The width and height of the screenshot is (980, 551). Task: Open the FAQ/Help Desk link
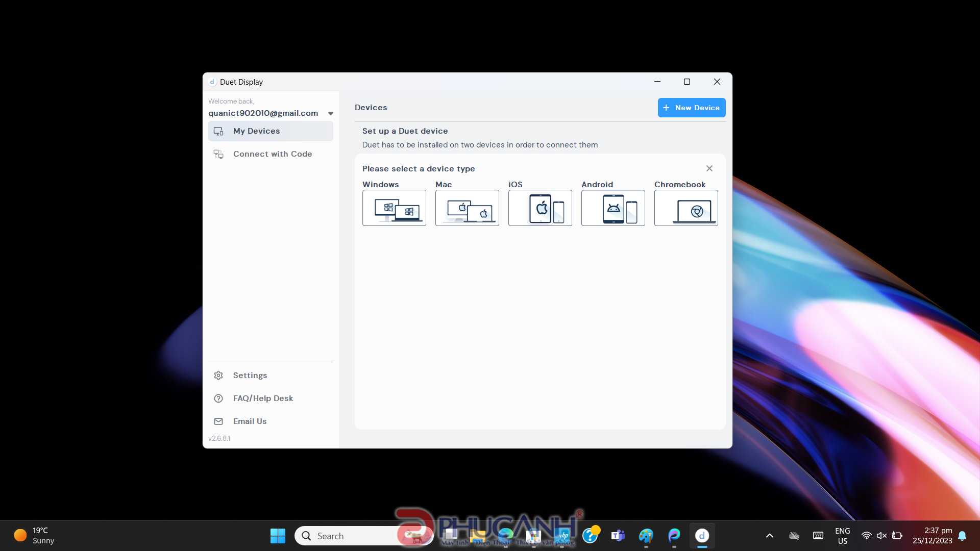(x=271, y=398)
